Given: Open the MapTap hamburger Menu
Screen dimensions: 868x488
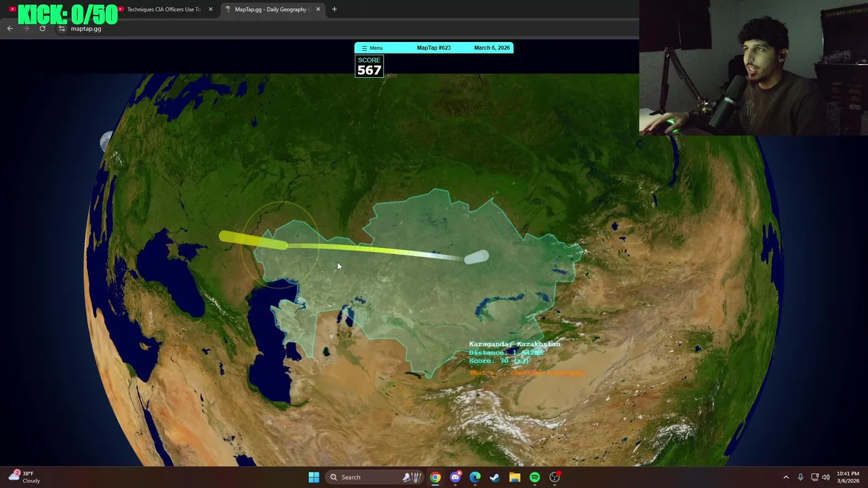Looking at the screenshot, I should pyautogui.click(x=372, y=48).
